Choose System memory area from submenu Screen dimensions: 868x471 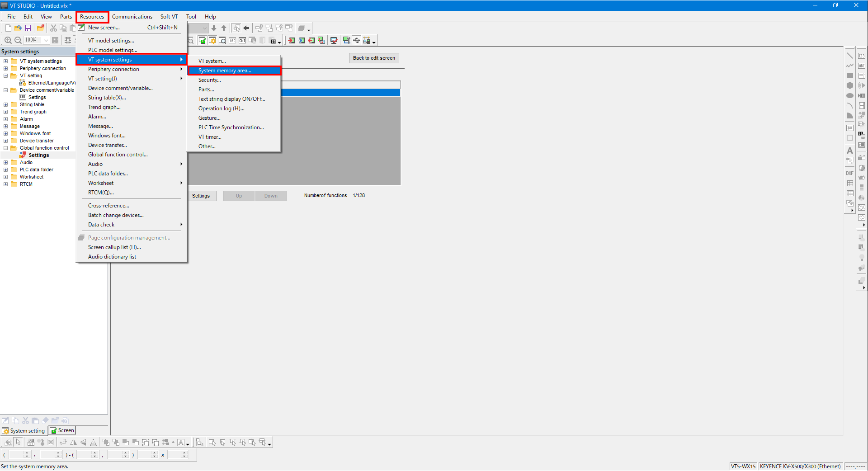pos(225,71)
